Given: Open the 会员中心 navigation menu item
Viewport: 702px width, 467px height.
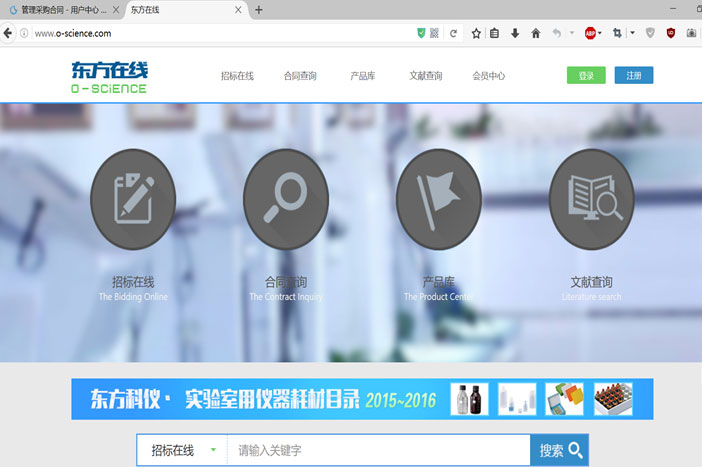Looking at the screenshot, I should coord(488,76).
